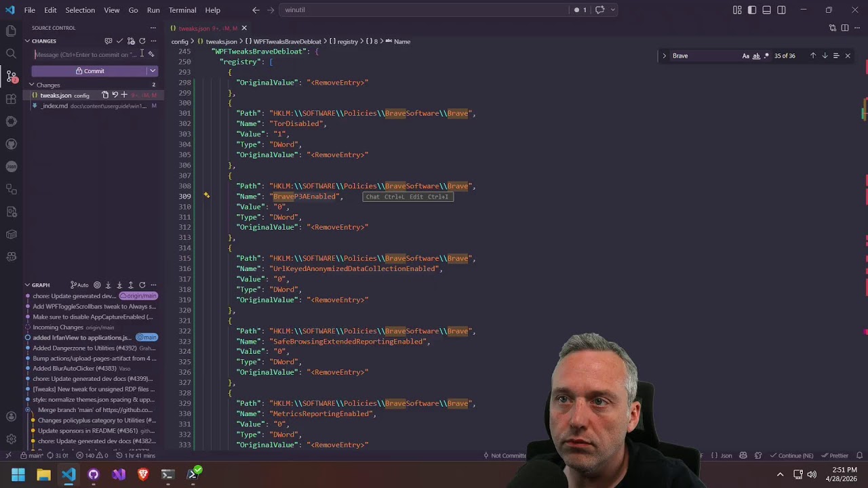Click the Graph refresh icon

142,285
